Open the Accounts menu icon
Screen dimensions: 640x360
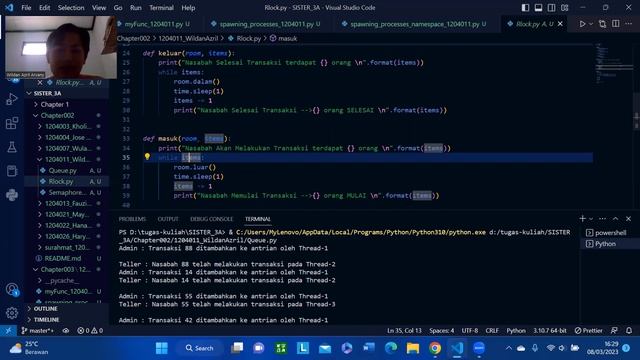coord(11,289)
